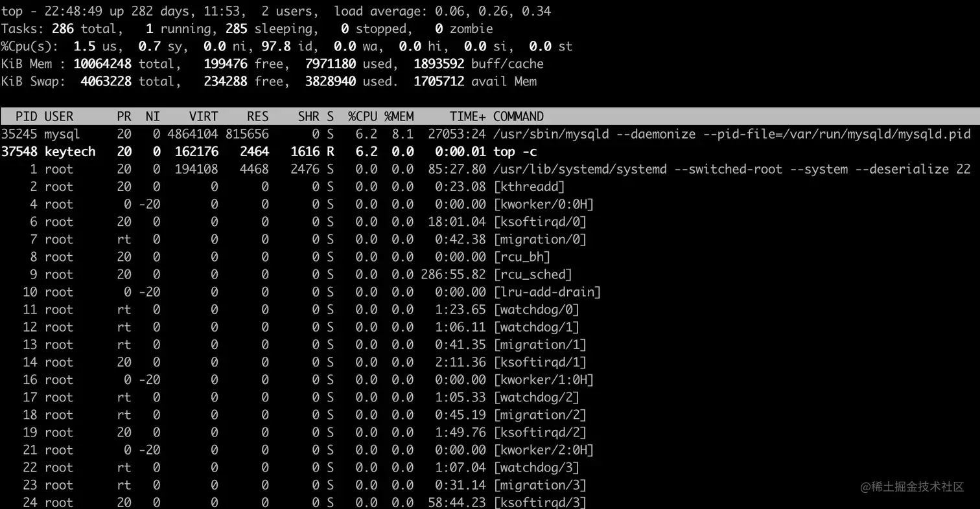
Task: Click the [rcu_bh] process
Action: tap(522, 256)
